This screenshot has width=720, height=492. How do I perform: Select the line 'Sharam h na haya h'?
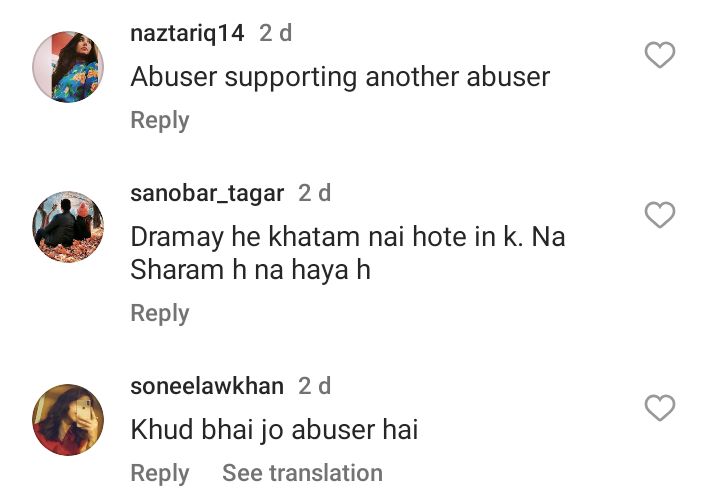pyautogui.click(x=251, y=270)
